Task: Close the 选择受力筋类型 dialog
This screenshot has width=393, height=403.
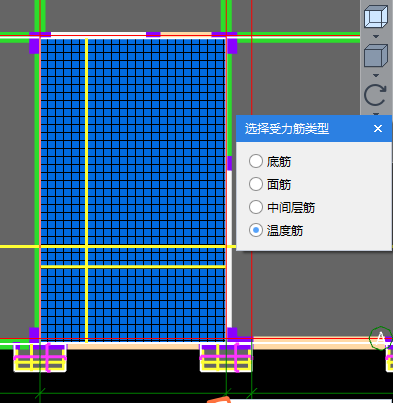Action: tap(378, 129)
